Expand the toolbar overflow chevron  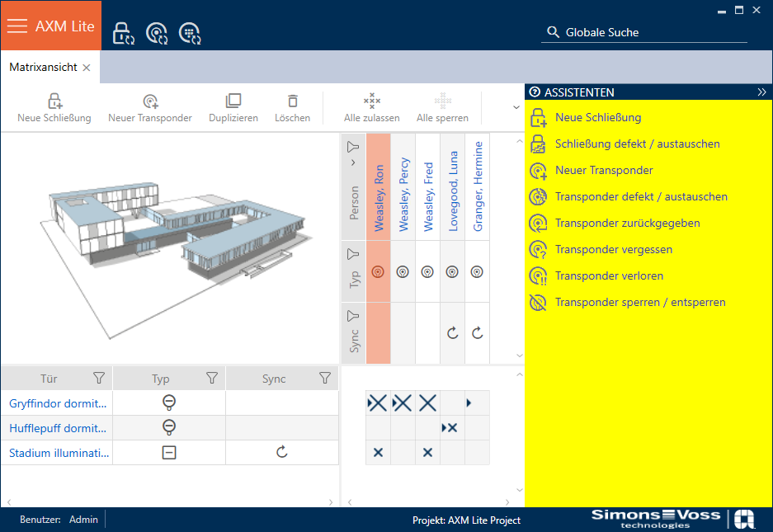(x=516, y=107)
